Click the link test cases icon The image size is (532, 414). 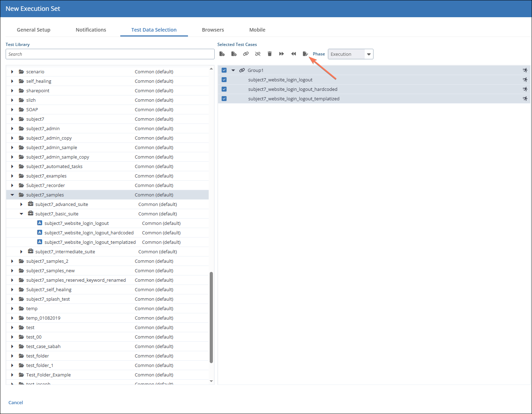point(246,54)
